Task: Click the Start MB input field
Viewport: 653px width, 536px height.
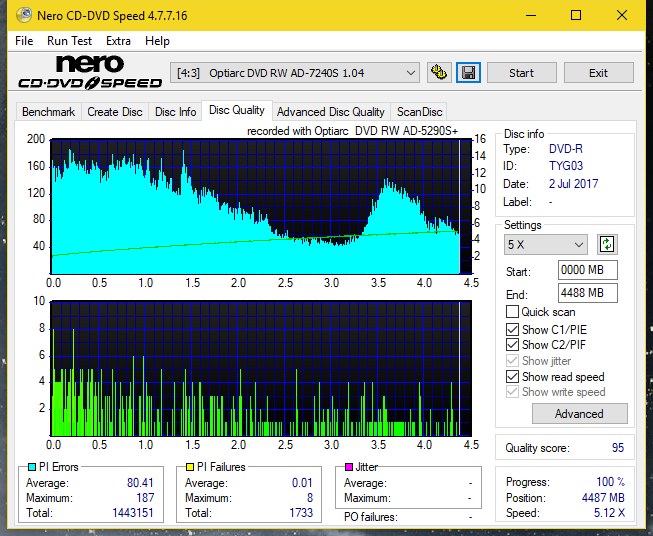Action: [587, 270]
